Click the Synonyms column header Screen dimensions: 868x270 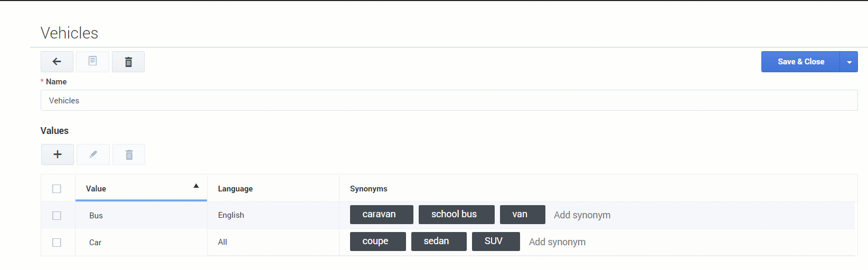tap(369, 189)
